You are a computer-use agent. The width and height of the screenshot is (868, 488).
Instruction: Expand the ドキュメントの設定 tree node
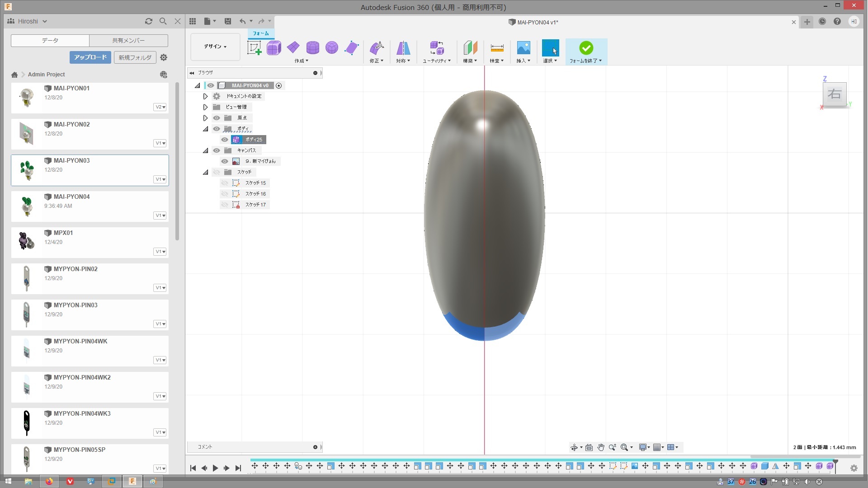205,96
